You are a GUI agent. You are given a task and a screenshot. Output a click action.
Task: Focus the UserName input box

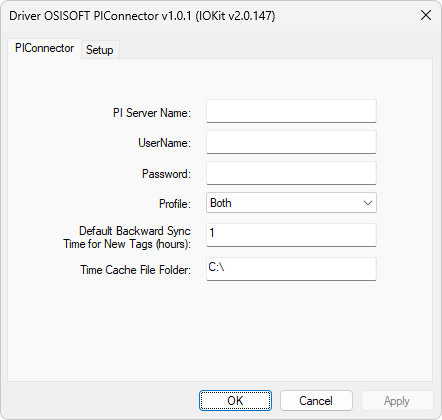291,142
